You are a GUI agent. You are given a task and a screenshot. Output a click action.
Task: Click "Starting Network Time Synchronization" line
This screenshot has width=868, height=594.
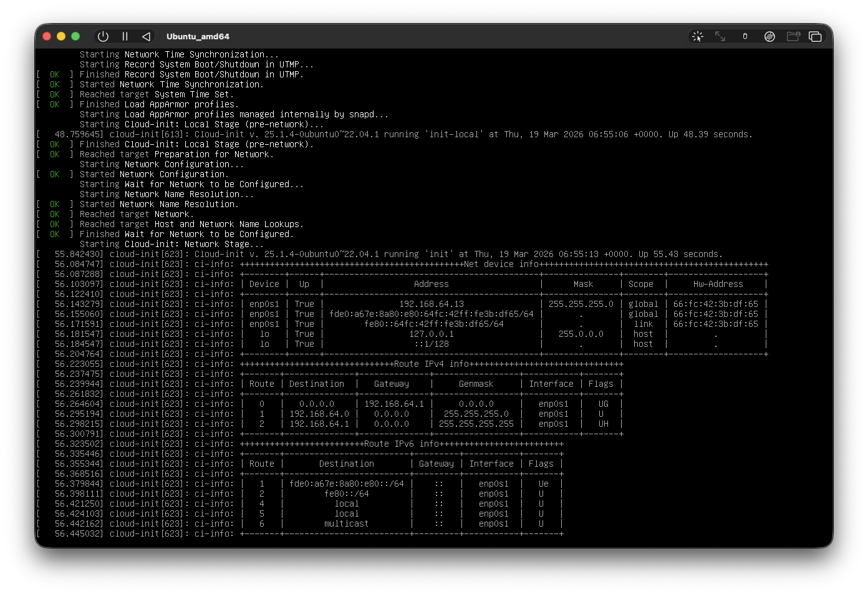[x=179, y=54]
